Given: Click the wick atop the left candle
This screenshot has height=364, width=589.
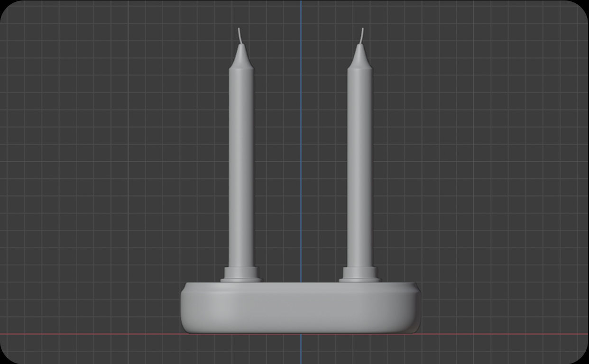Looking at the screenshot, I should tap(240, 36).
